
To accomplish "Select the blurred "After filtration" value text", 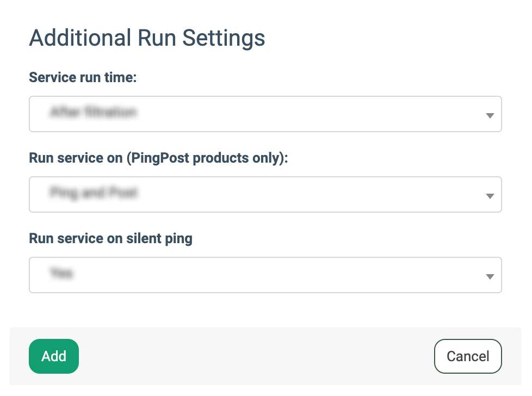I will [92, 113].
